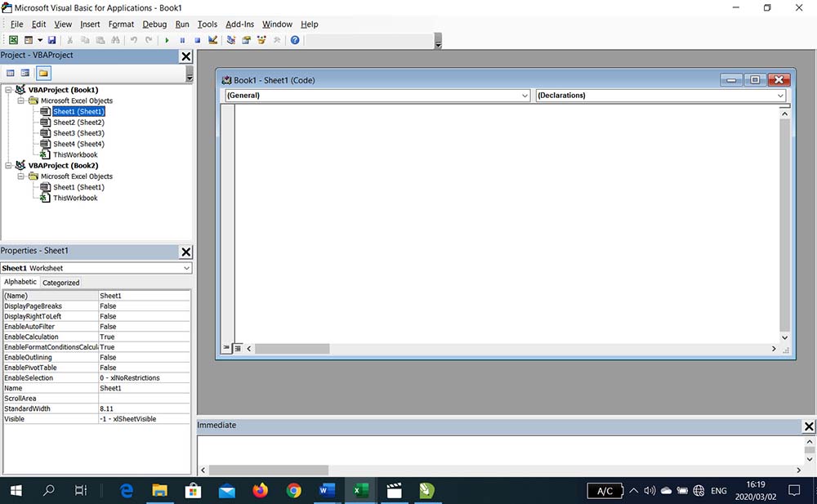Open the Format menu
Screen dimensions: 817x504
tap(122, 24)
